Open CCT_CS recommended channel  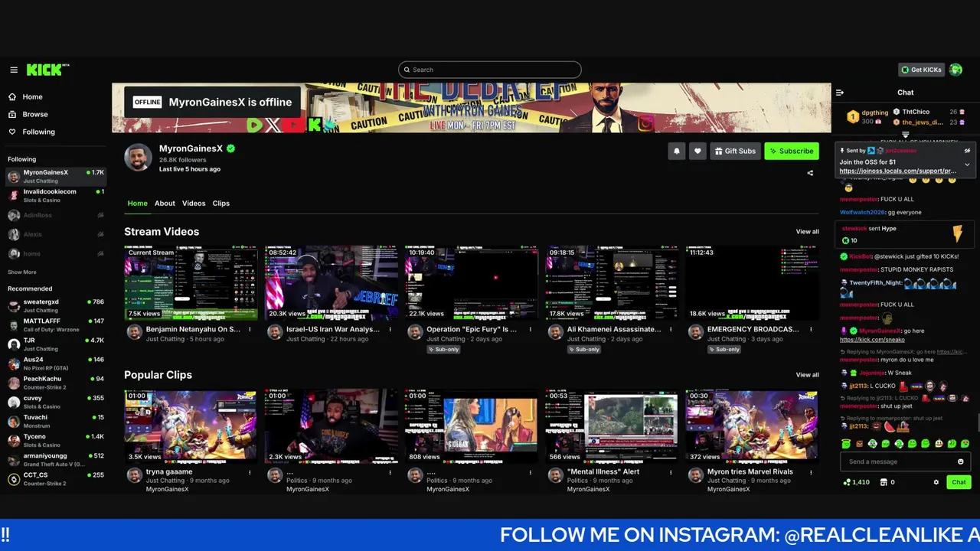tap(55, 479)
